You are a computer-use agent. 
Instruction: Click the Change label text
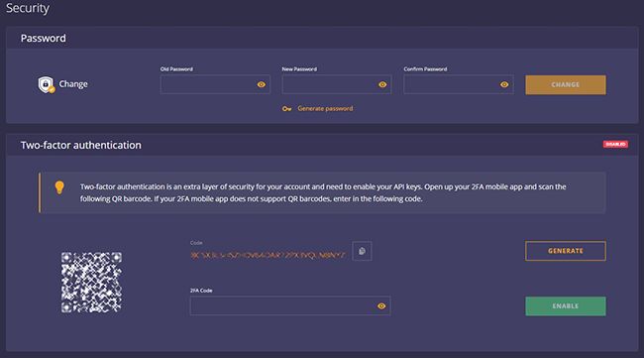coord(73,84)
